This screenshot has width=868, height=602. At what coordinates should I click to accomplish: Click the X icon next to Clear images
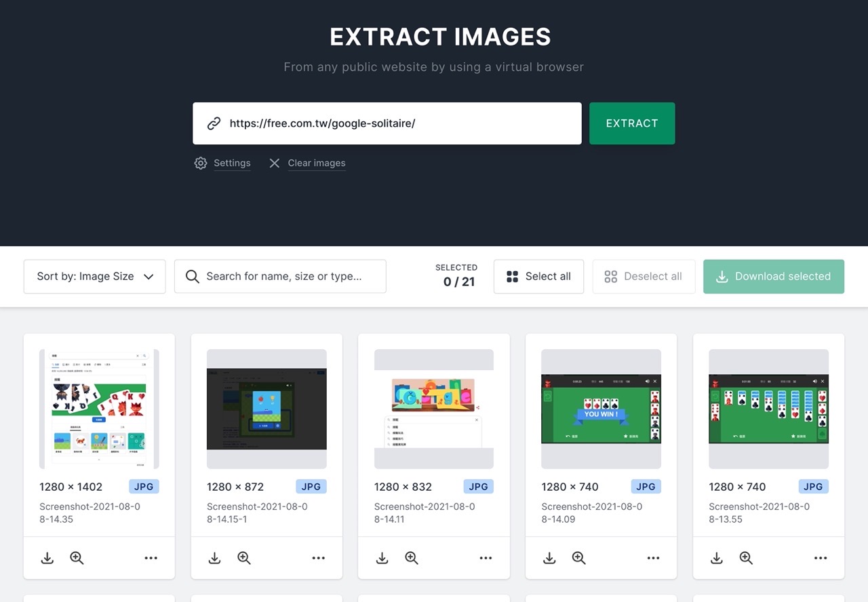coord(274,163)
